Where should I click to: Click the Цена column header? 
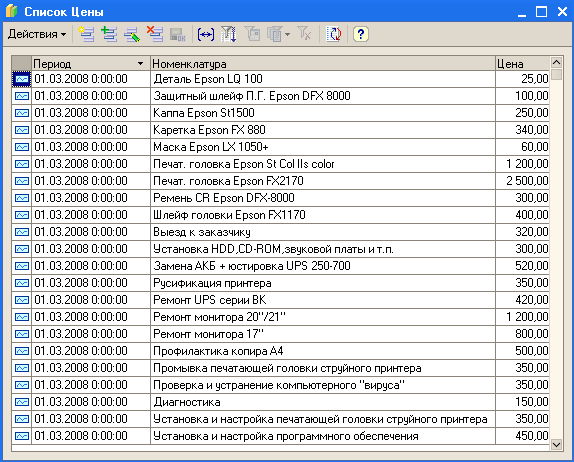coord(522,64)
